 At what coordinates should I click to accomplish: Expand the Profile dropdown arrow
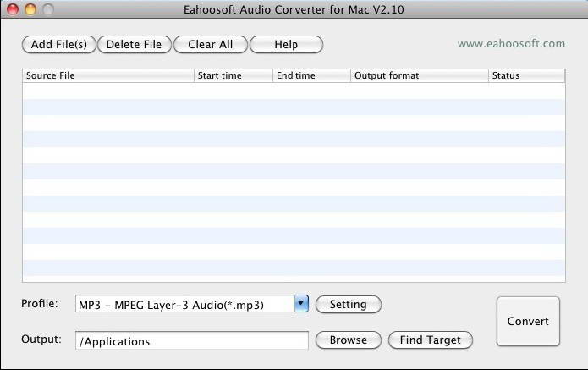301,304
